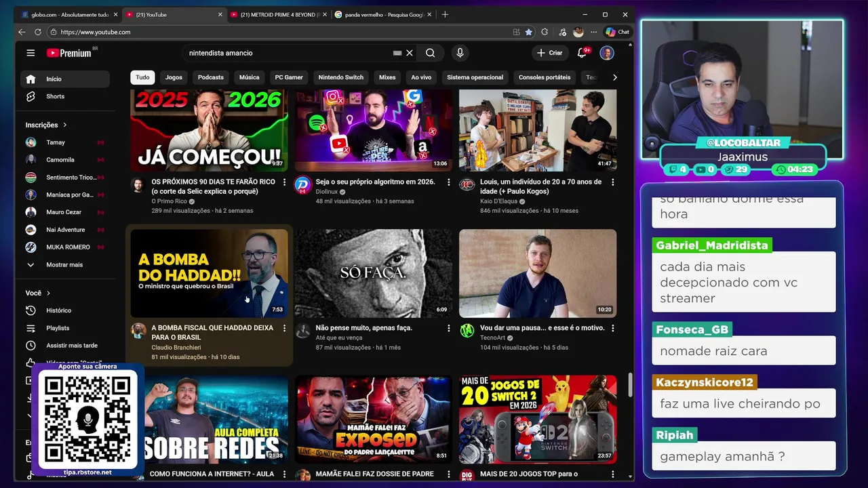The height and width of the screenshot is (488, 868).
Task: Open the on-screen keyboard icon in search box
Action: point(397,53)
